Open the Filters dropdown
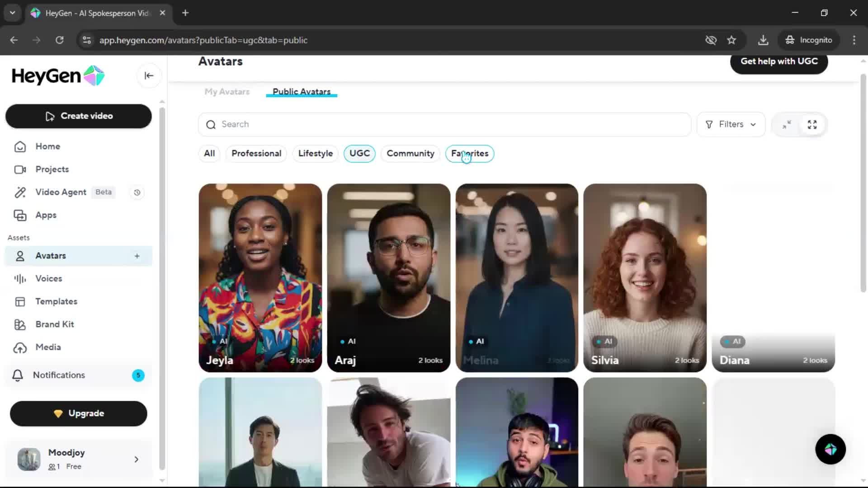 (x=731, y=124)
